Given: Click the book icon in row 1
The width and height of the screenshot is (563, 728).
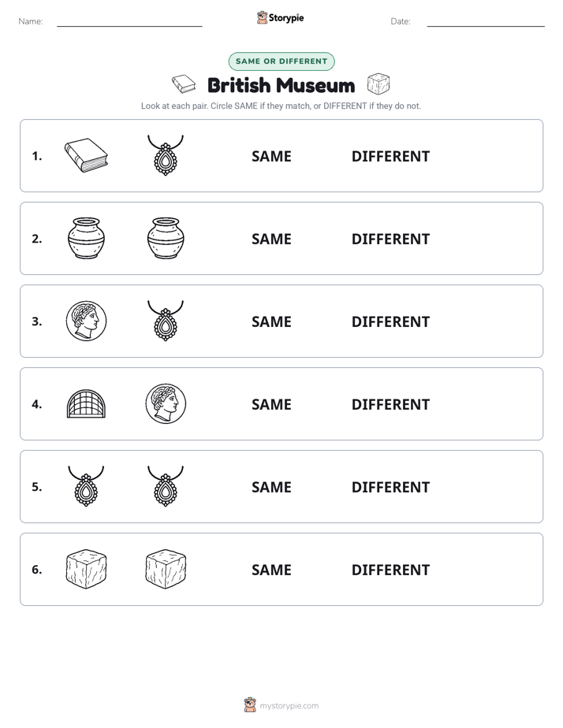Looking at the screenshot, I should (86, 155).
